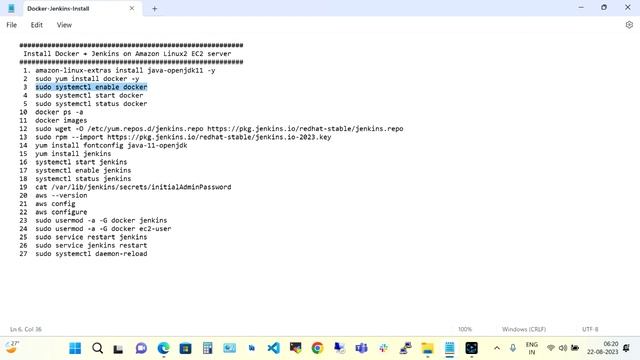This screenshot has height=360, width=640.
Task: Click the 'aws configure' line
Action: 61,212
